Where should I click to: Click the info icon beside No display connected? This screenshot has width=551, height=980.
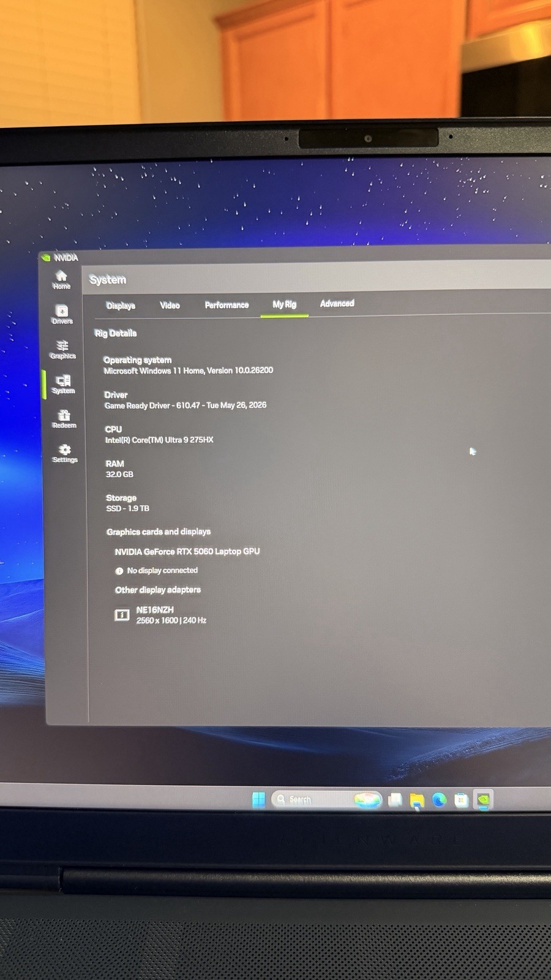119,571
